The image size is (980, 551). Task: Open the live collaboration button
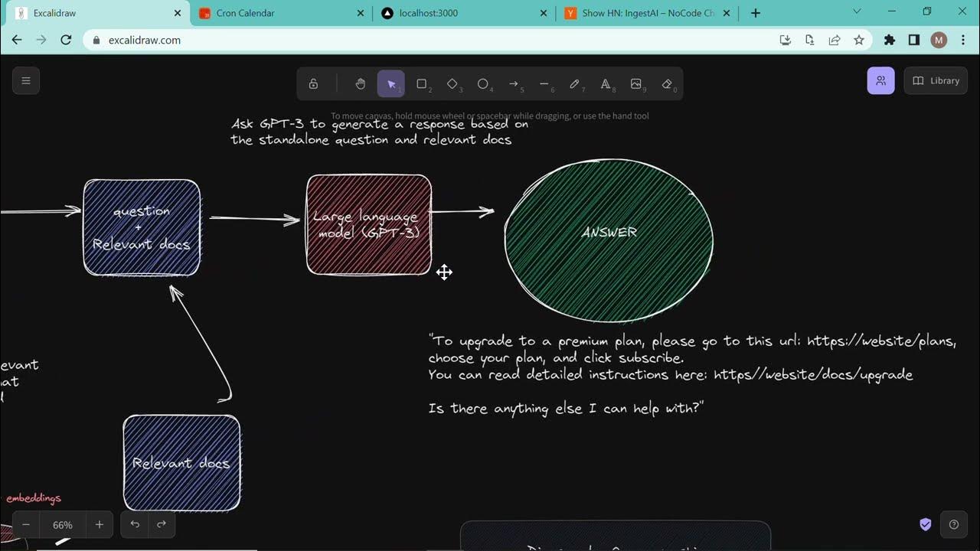(x=880, y=80)
